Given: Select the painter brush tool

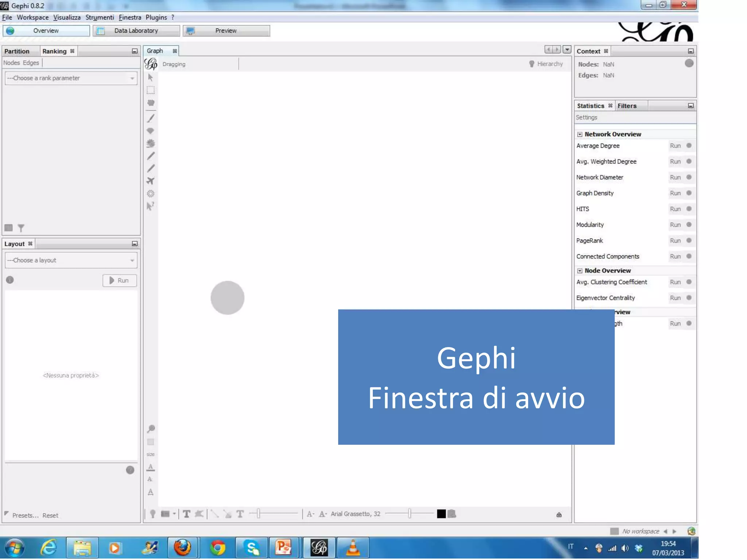Looking at the screenshot, I should (150, 118).
